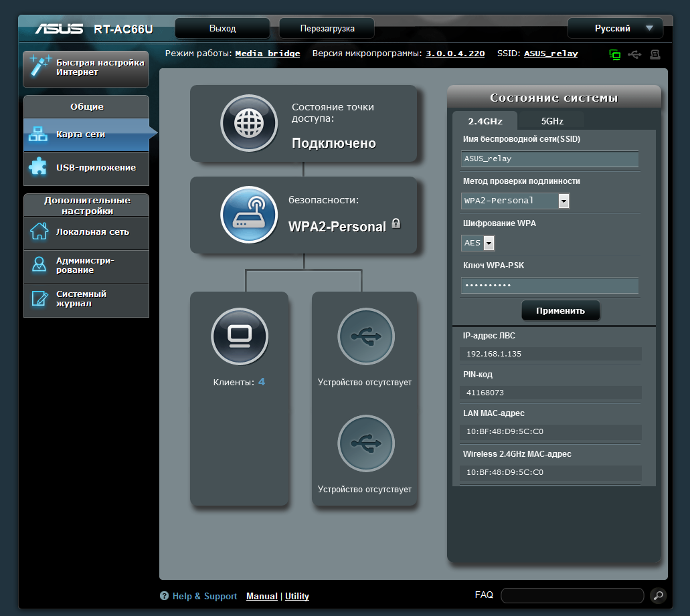Click the Media bridge operation mode link

click(268, 54)
